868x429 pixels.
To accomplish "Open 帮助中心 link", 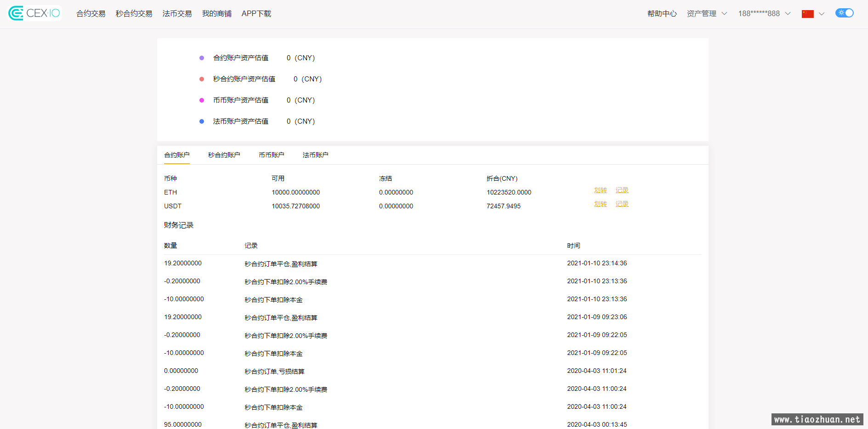I will [662, 14].
